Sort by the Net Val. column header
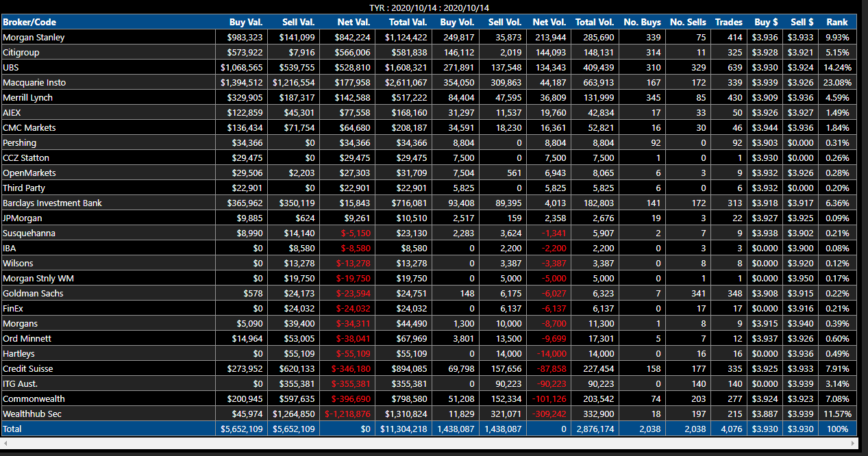 click(347, 22)
